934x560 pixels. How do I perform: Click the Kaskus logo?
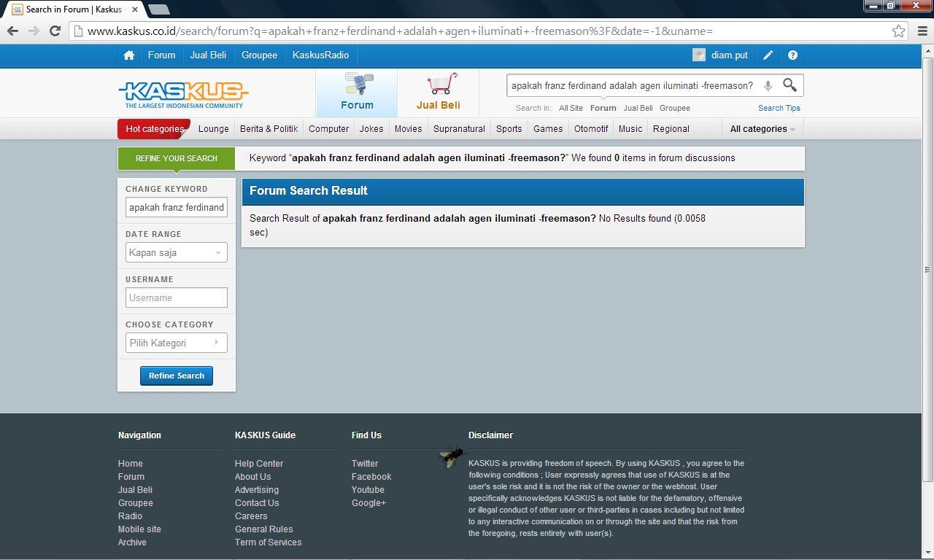click(183, 94)
